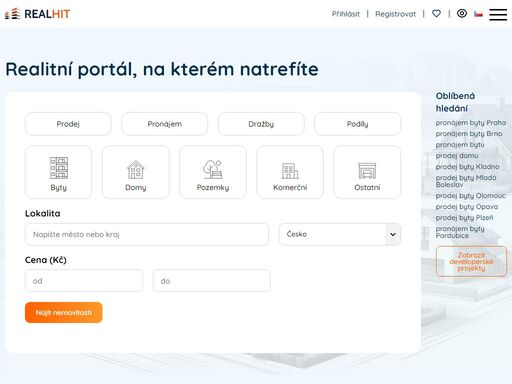Viewport: 512px width, 384px height.
Task: Open 'prodej byty Olomouc' search
Action: point(470,196)
